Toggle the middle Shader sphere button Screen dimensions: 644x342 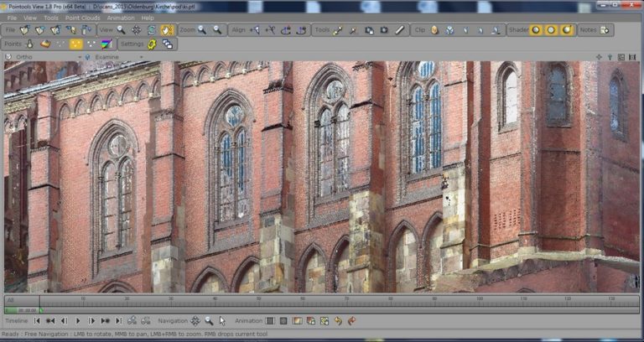click(551, 30)
